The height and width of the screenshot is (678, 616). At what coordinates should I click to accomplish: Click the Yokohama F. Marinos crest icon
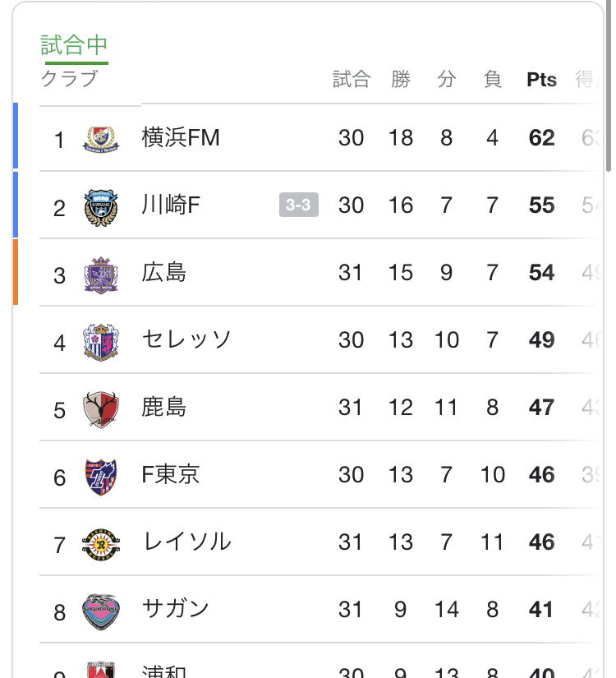(x=101, y=139)
